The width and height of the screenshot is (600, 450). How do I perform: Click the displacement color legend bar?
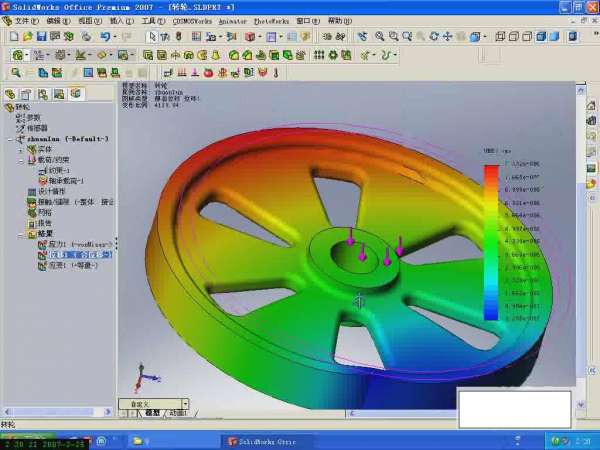[491, 243]
